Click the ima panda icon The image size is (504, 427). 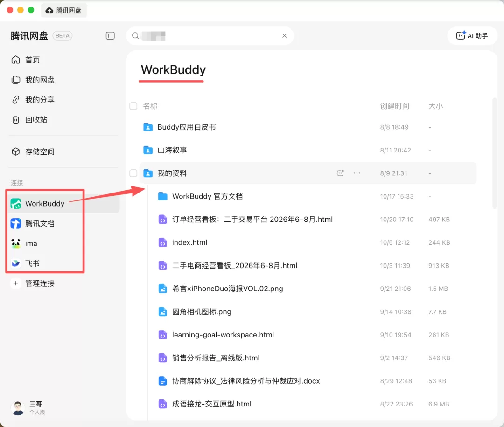click(x=16, y=243)
